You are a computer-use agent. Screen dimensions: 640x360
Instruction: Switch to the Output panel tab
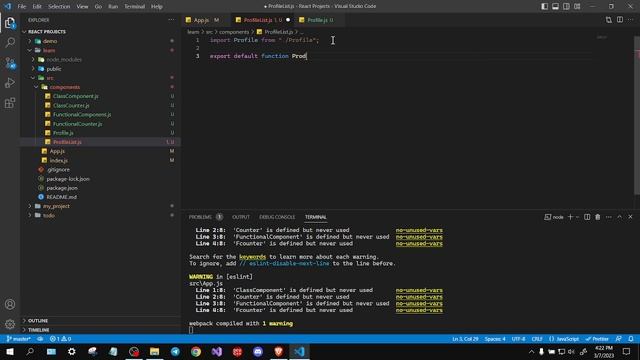241,217
